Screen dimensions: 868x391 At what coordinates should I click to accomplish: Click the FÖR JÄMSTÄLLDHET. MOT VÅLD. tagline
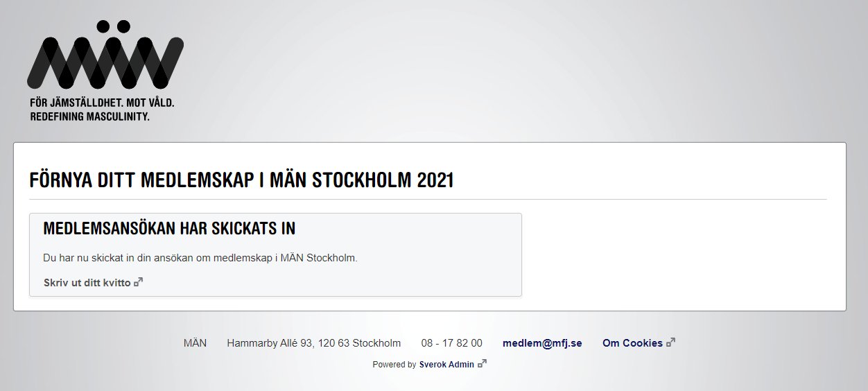tap(102, 103)
